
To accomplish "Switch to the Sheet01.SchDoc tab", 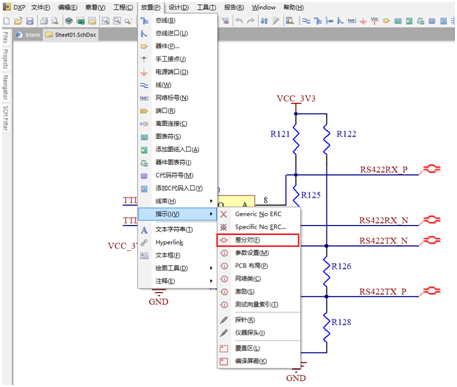I will [x=71, y=35].
